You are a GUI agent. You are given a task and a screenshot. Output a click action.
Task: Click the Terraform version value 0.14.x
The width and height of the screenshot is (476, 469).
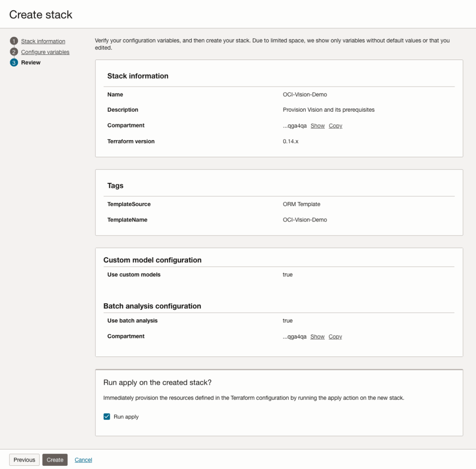point(290,141)
